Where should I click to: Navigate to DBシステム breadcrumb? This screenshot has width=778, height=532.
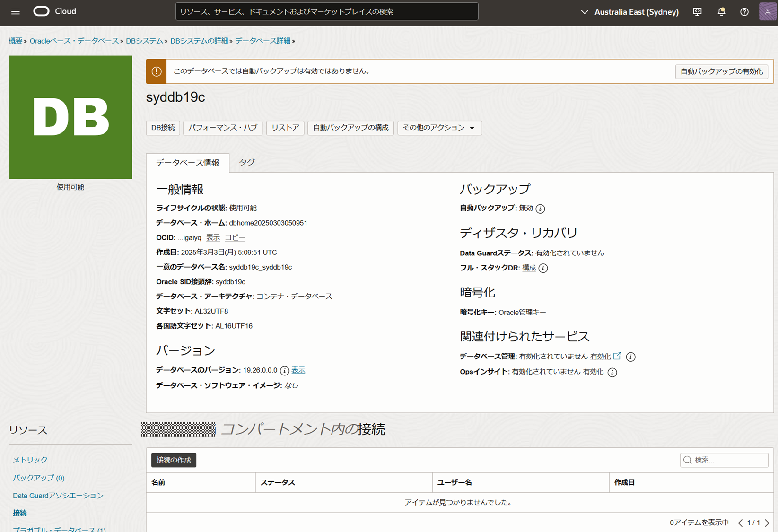(x=144, y=41)
